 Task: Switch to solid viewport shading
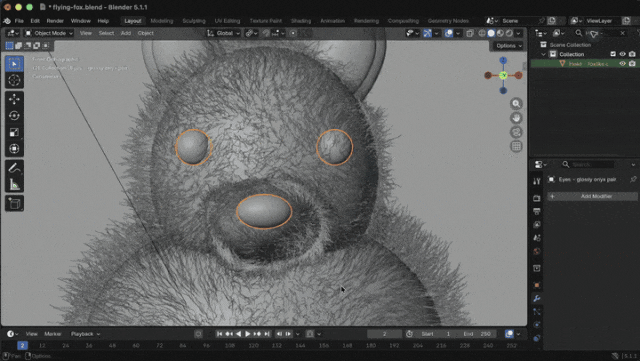(x=491, y=33)
